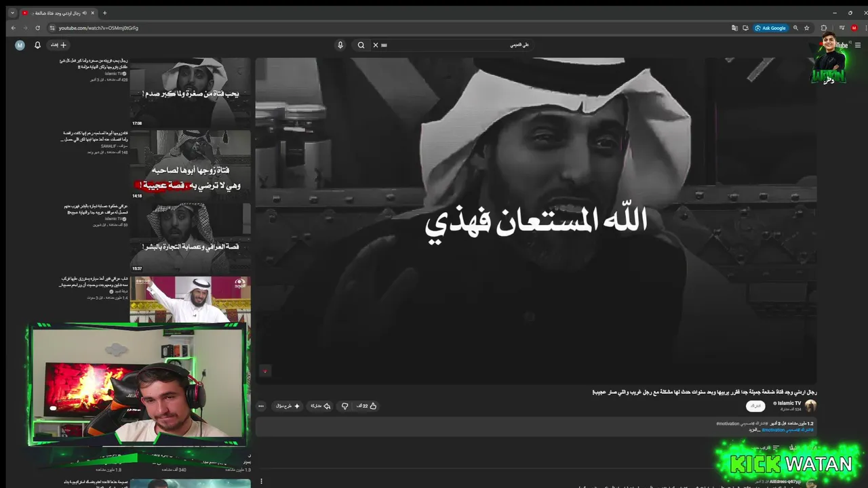Open Islamic TV channel avatar
The width and height of the screenshot is (868, 488).
(x=810, y=406)
